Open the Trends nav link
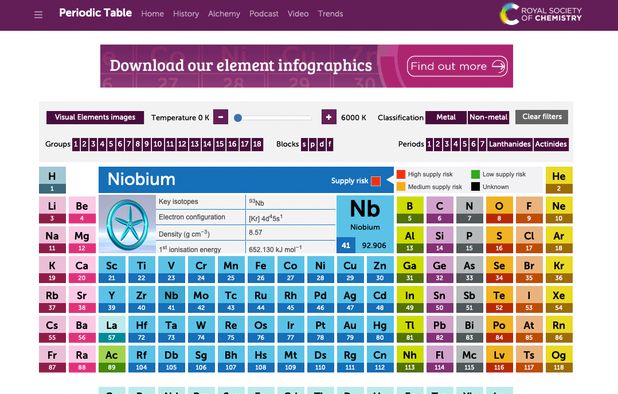Viewport: 618px width, 394px height. pos(330,14)
